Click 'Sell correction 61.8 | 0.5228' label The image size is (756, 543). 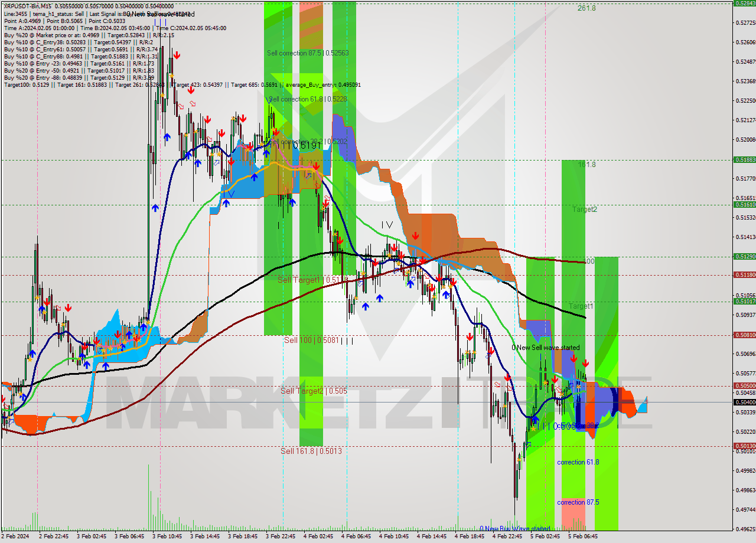click(x=308, y=99)
